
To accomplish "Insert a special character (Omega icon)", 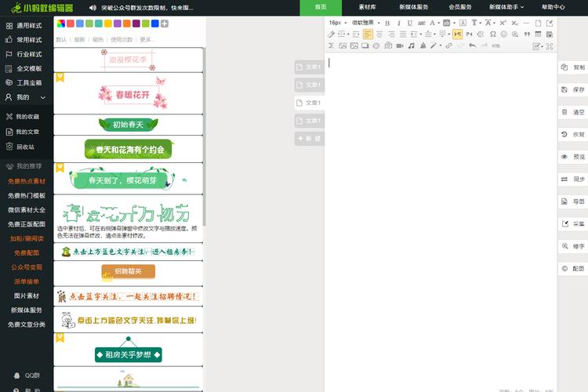I will (x=493, y=34).
